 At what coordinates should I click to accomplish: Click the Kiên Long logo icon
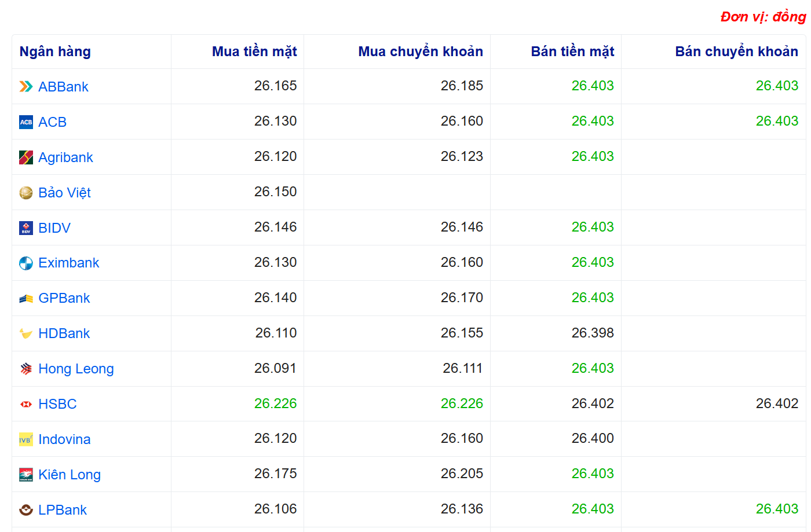26,475
